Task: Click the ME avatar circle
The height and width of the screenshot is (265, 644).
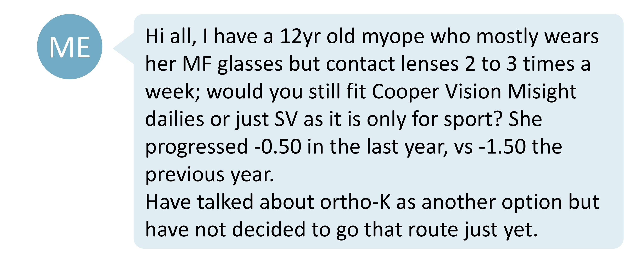Action: point(69,47)
